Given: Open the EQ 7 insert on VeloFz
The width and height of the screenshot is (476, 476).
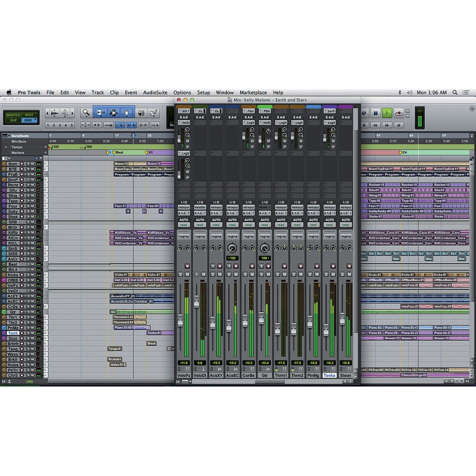Looking at the screenshot, I should pos(184,111).
